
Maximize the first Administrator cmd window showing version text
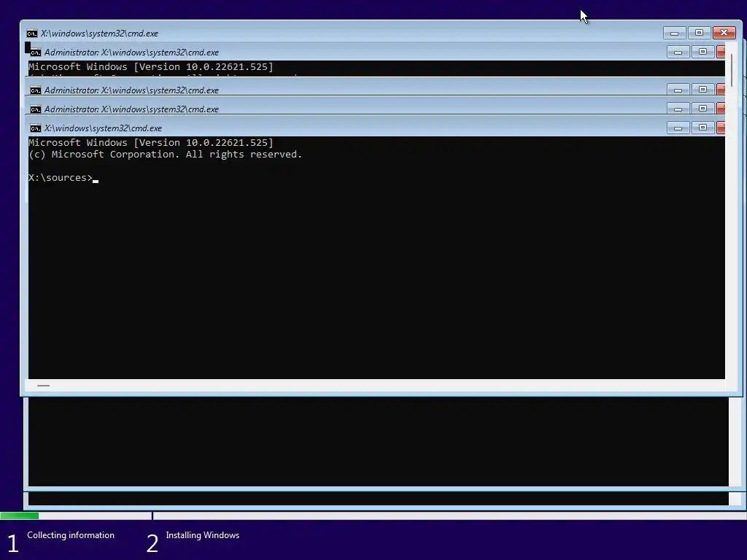703,52
